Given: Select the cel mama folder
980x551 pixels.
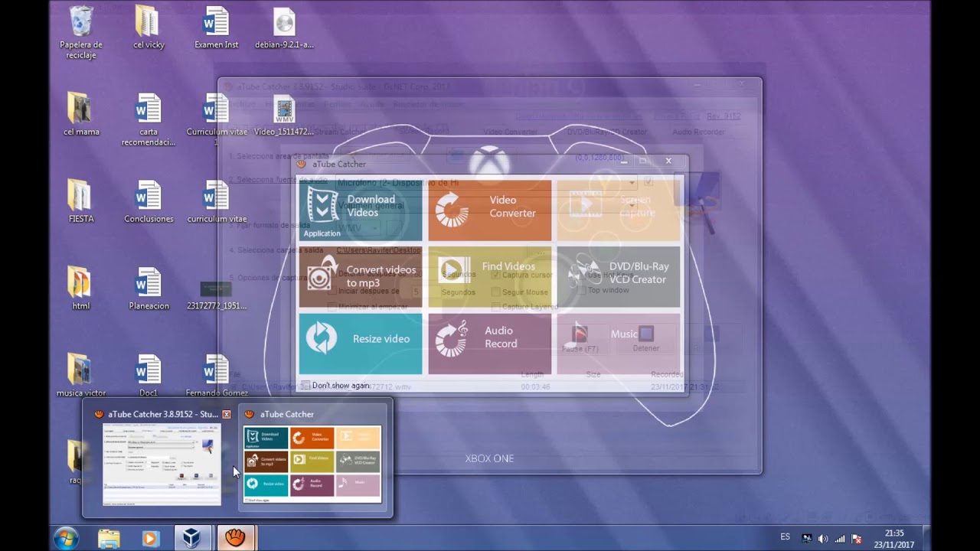Looking at the screenshot, I should pos(81,114).
